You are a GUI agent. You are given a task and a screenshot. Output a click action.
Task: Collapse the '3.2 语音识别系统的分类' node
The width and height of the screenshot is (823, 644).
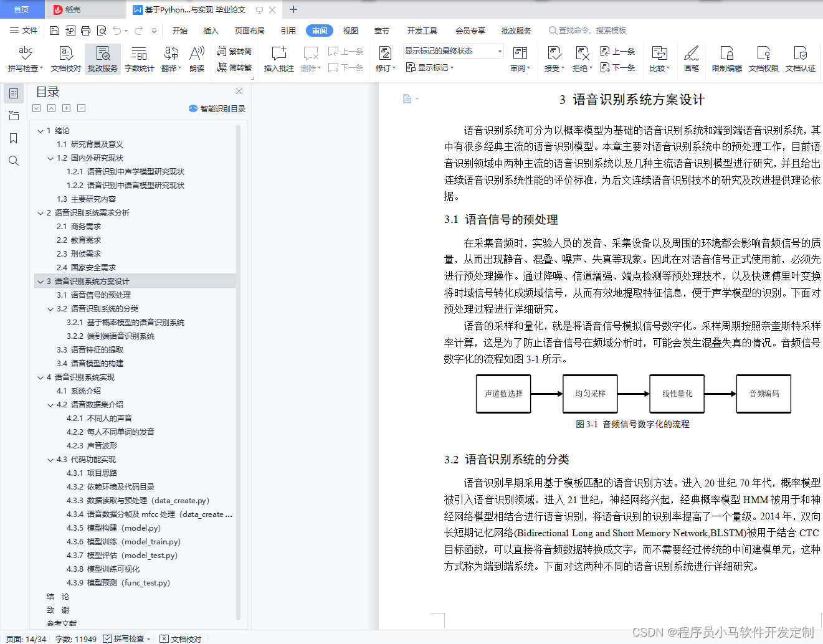pos(50,309)
